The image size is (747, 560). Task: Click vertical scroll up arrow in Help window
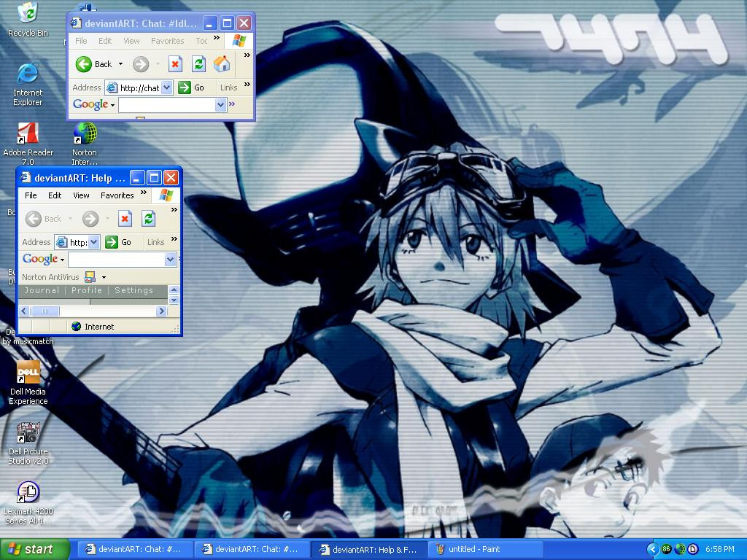tap(174, 289)
